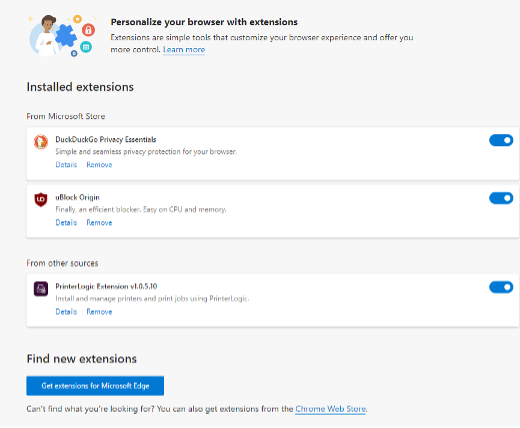Select the DuckDuckGo Privacy Essentials title
Image resolution: width=520 pixels, height=428 pixels.
pyautogui.click(x=106, y=139)
